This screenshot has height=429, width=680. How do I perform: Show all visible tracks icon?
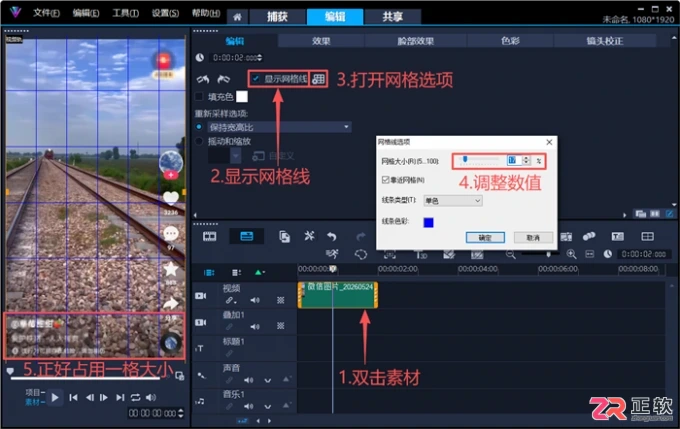tap(209, 272)
